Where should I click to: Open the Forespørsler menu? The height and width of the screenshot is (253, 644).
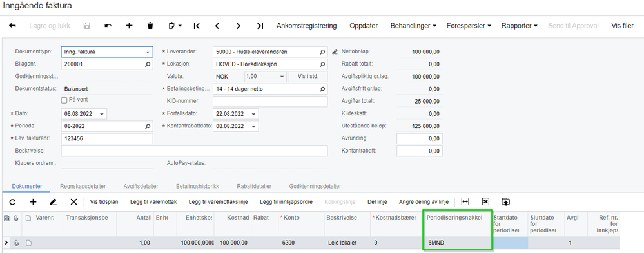[x=469, y=26]
